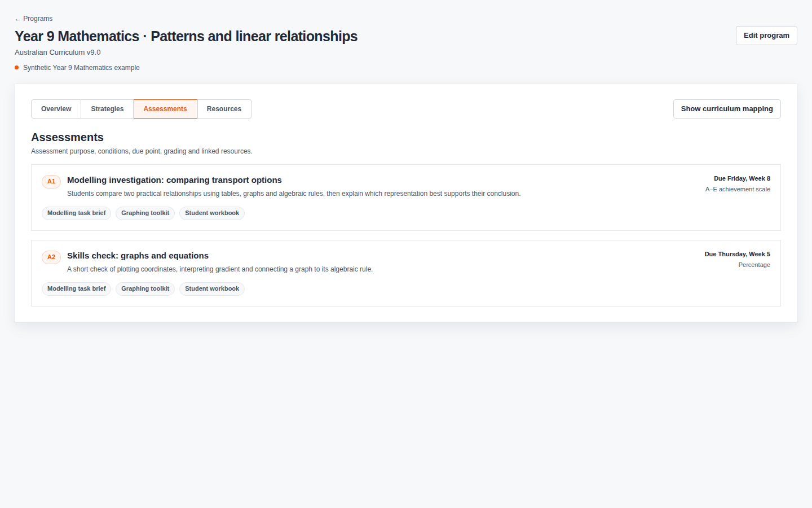Viewport: 812px width, 508px height.
Task: Switch to the Strategies tab
Action: pyautogui.click(x=107, y=109)
